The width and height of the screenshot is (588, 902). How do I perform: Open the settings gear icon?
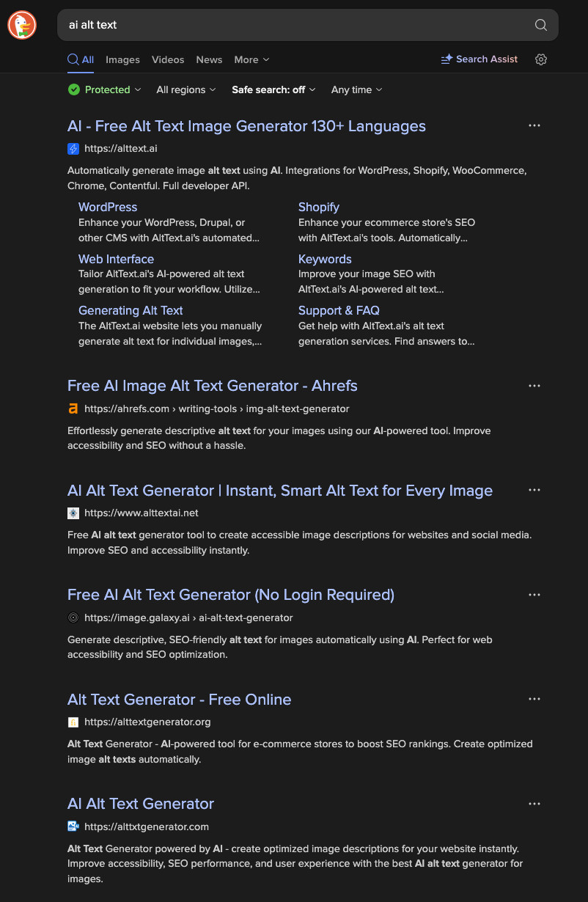pyautogui.click(x=541, y=59)
